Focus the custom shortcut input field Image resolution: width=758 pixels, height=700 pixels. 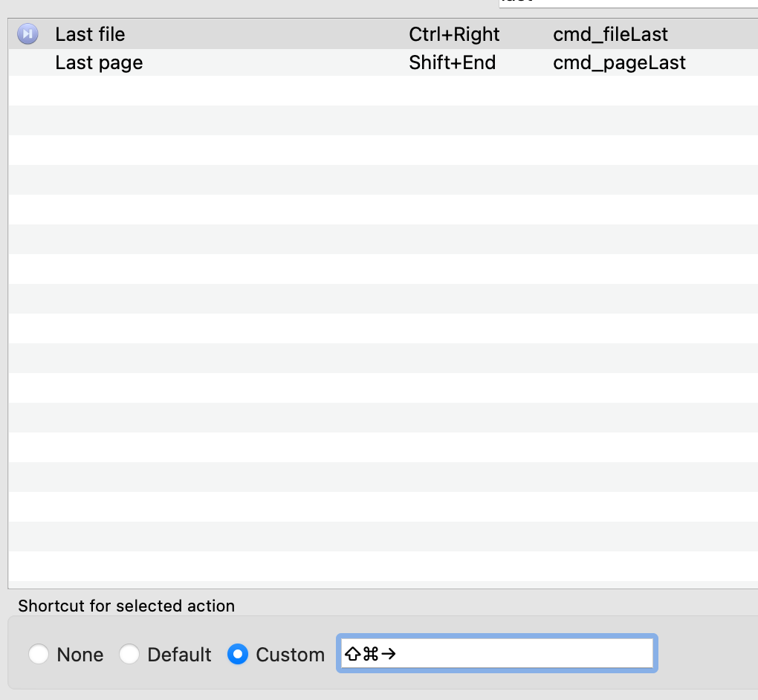(x=520, y=654)
